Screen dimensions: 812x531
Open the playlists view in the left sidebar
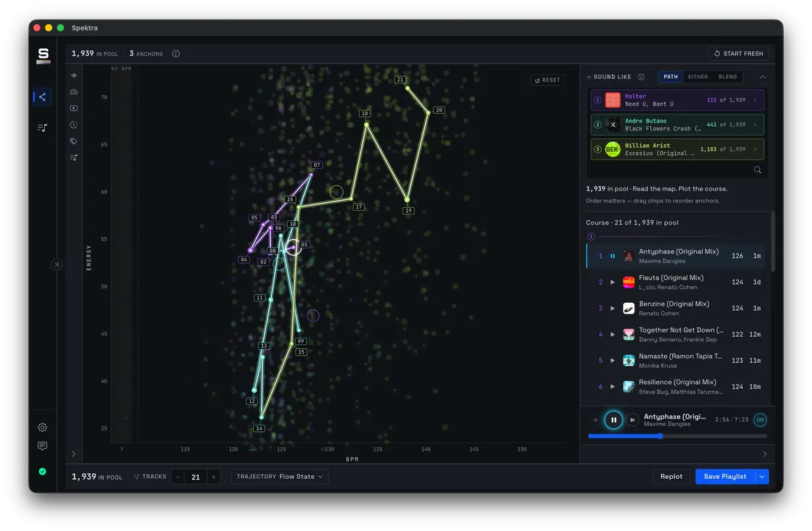pyautogui.click(x=43, y=127)
